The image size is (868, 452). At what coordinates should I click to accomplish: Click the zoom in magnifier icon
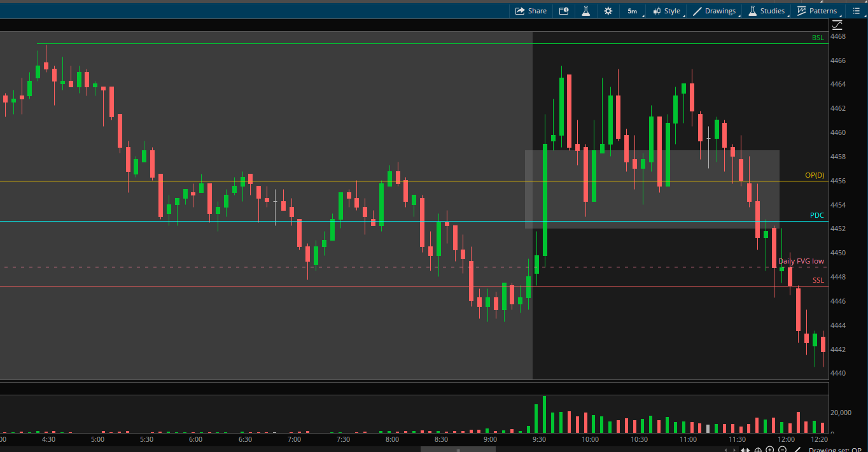(x=769, y=449)
